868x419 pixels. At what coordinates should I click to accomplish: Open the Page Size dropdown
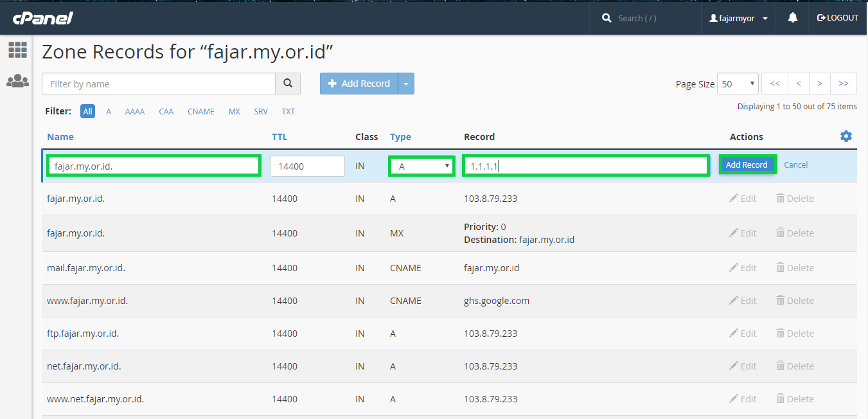coord(738,84)
